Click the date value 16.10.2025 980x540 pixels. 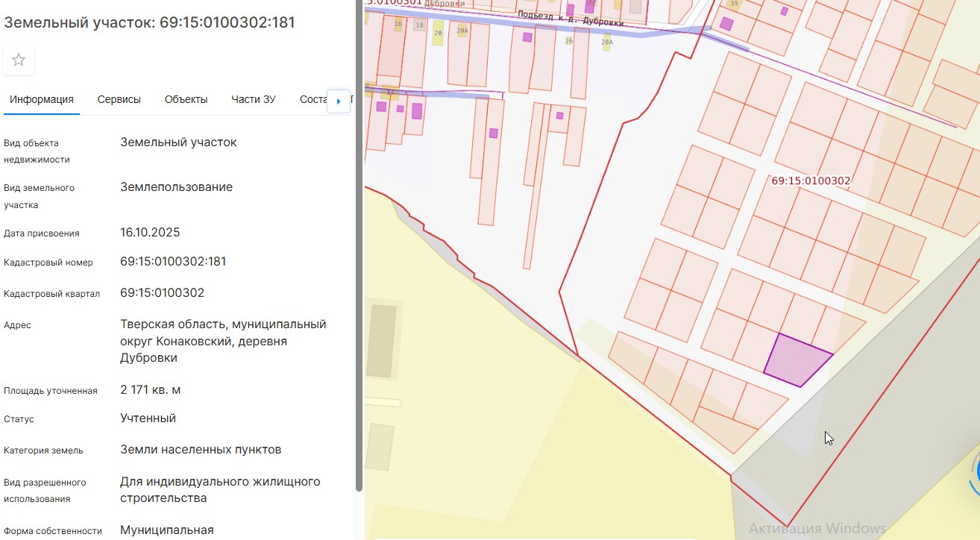(150, 232)
